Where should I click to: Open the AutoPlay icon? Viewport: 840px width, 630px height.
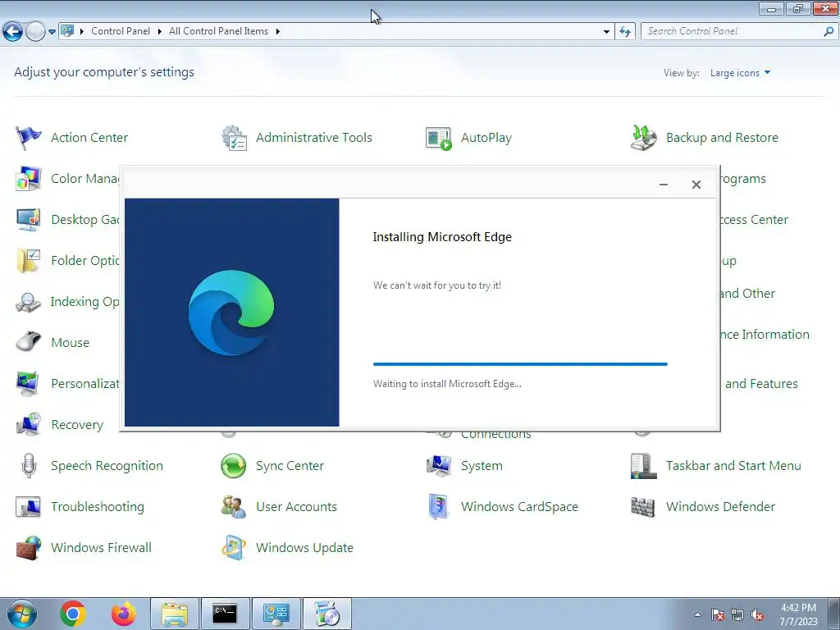(439, 138)
